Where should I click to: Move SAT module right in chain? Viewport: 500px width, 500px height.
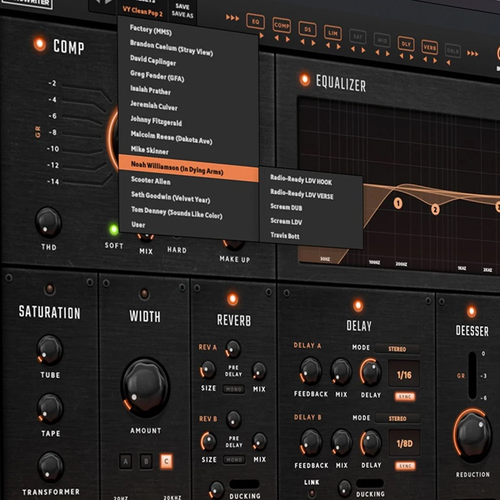363,50
